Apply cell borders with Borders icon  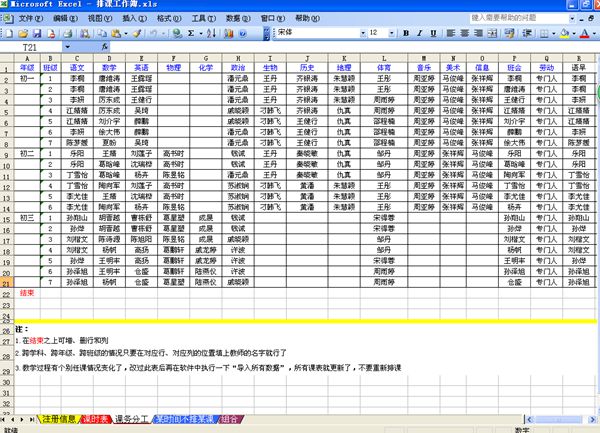coord(544,34)
